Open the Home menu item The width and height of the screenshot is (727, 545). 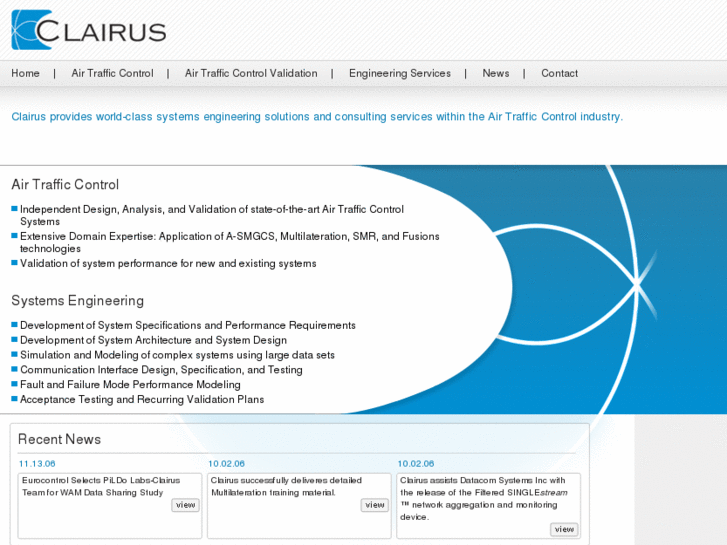coord(26,73)
